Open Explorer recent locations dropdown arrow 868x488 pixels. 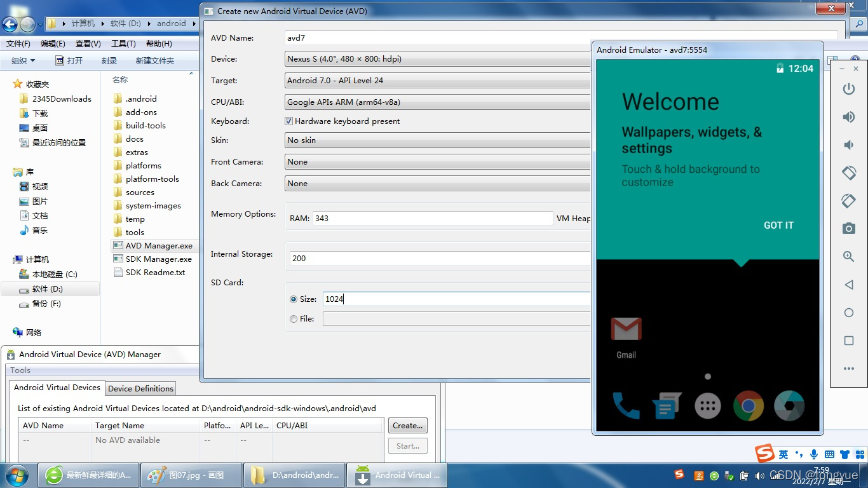point(41,25)
